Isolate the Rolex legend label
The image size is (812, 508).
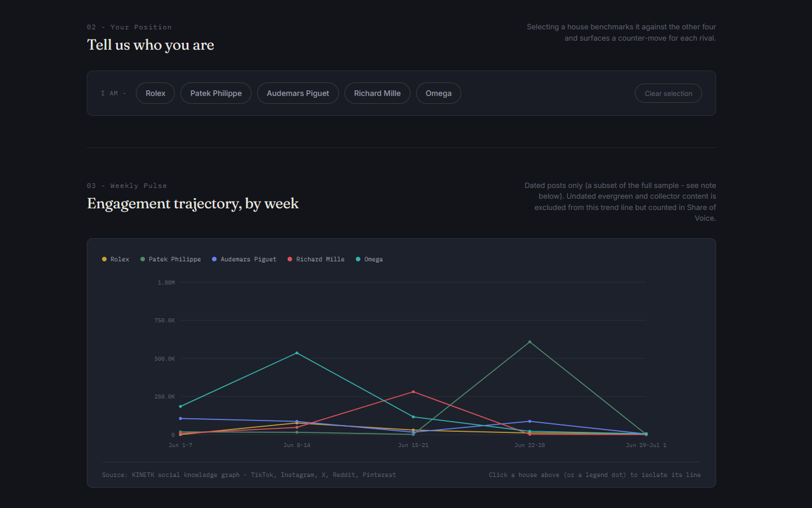[x=120, y=259]
